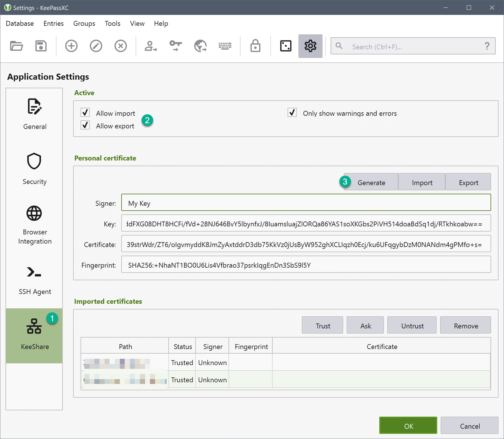Image resolution: width=504 pixels, height=439 pixels.
Task: Open the Database menu
Action: [x=20, y=23]
